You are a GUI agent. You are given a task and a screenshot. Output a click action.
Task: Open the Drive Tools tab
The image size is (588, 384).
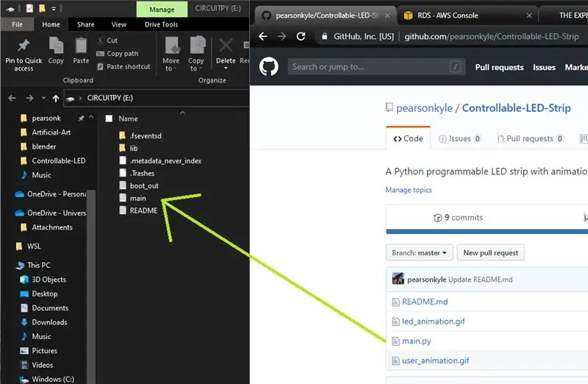[x=161, y=24]
